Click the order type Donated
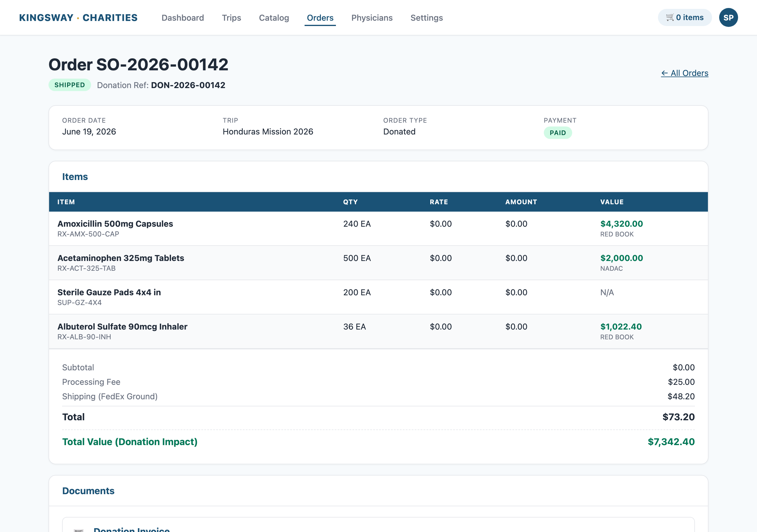757x532 pixels. pos(399,132)
